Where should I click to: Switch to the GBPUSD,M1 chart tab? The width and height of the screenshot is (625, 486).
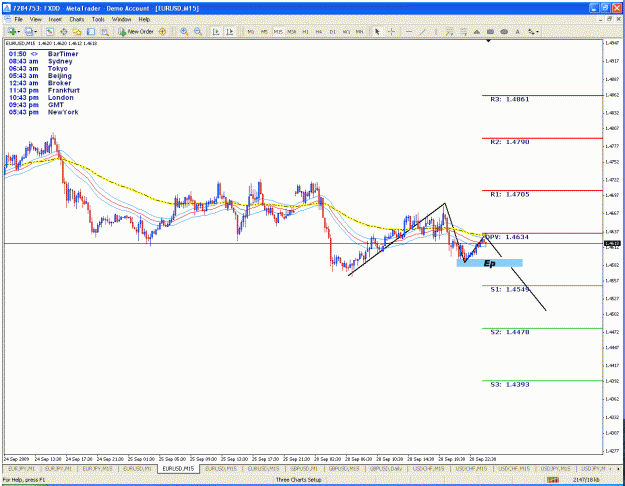[304, 468]
